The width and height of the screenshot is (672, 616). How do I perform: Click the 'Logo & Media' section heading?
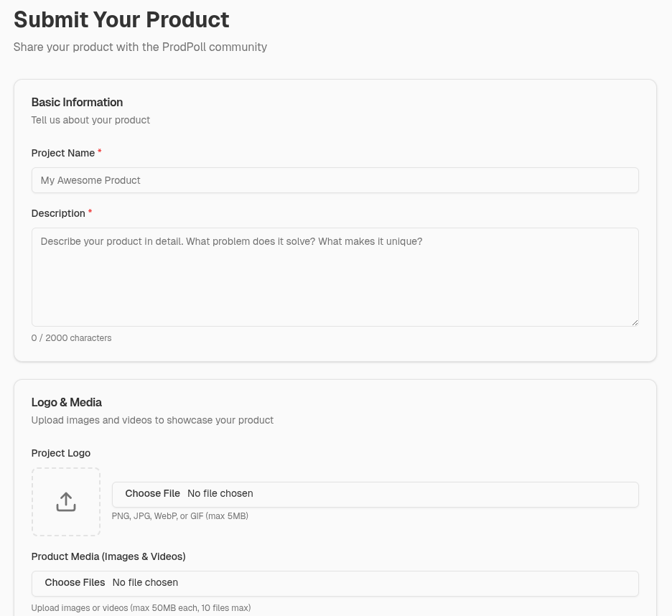[66, 402]
